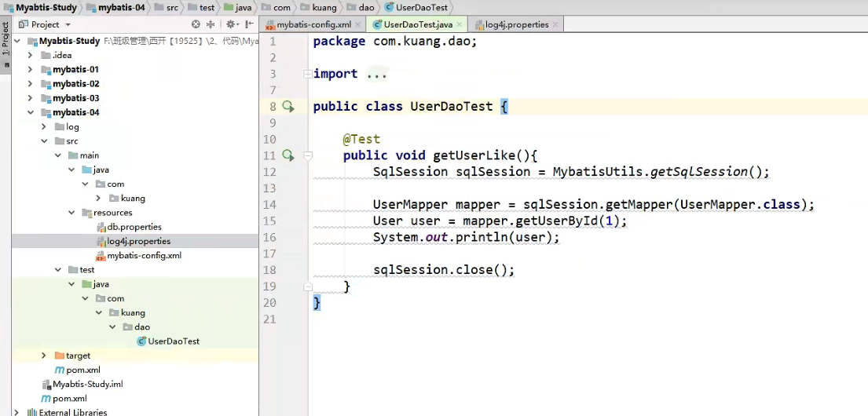Expand the .idea folder
Viewport: 868px width, 416px height.
click(31, 55)
